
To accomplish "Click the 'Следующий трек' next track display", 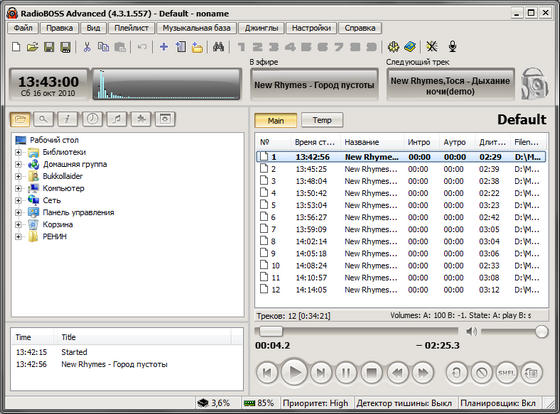I will click(x=450, y=86).
